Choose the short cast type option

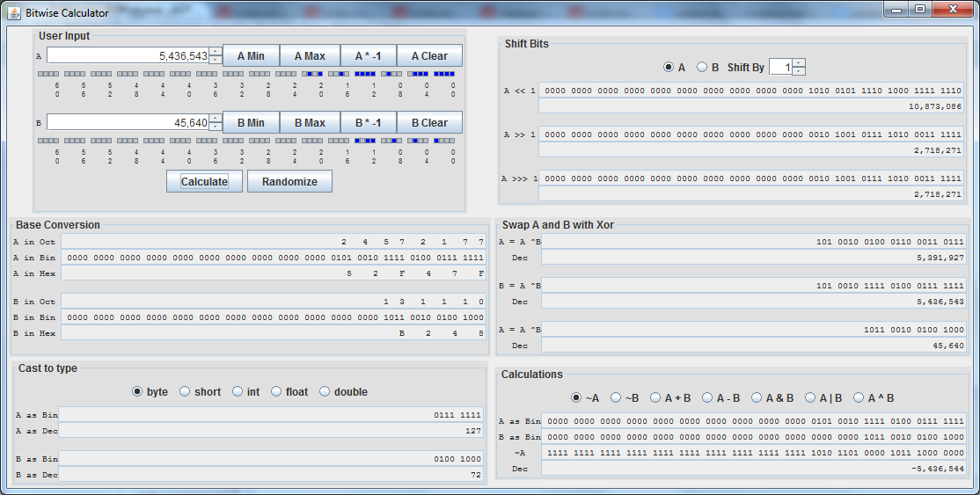(186, 392)
